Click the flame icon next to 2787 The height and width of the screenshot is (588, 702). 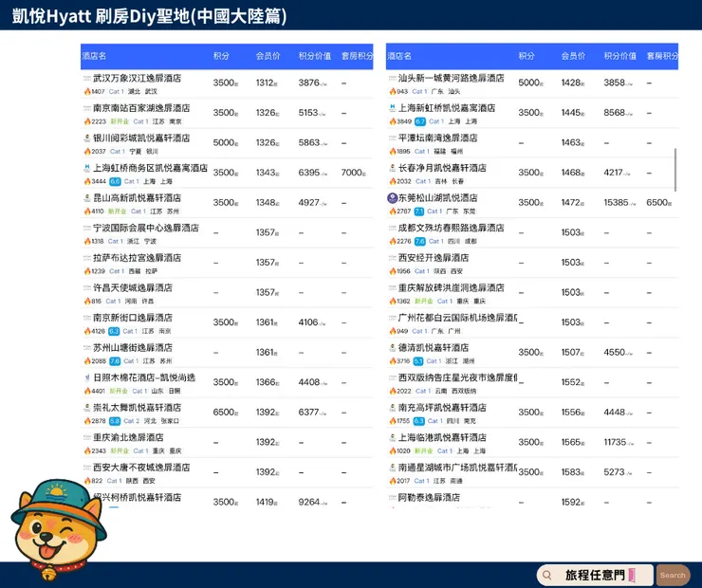point(393,211)
